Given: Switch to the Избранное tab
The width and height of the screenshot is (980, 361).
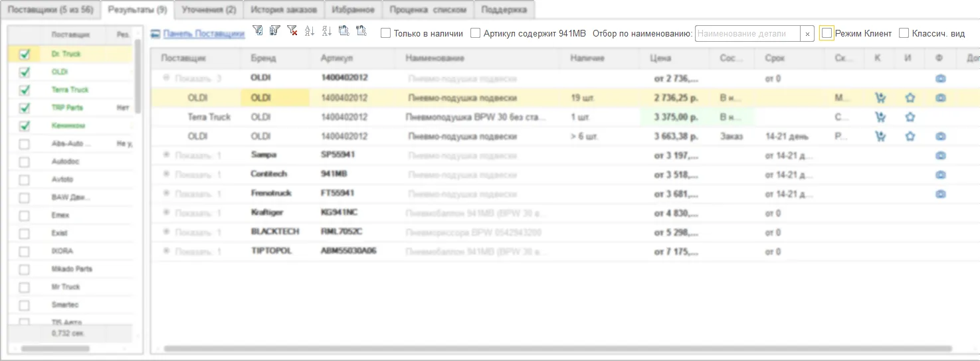Looking at the screenshot, I should [x=353, y=10].
